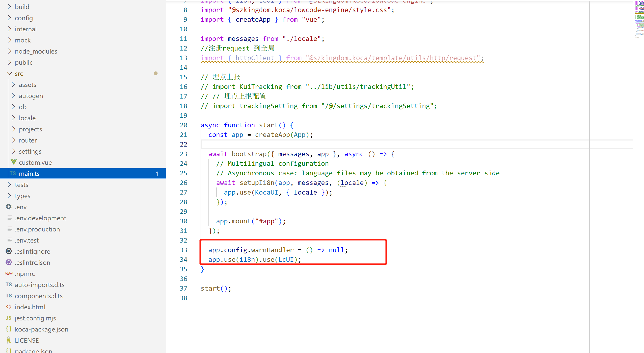
Task: Click the HTML icon for index.html
Action: (9, 307)
